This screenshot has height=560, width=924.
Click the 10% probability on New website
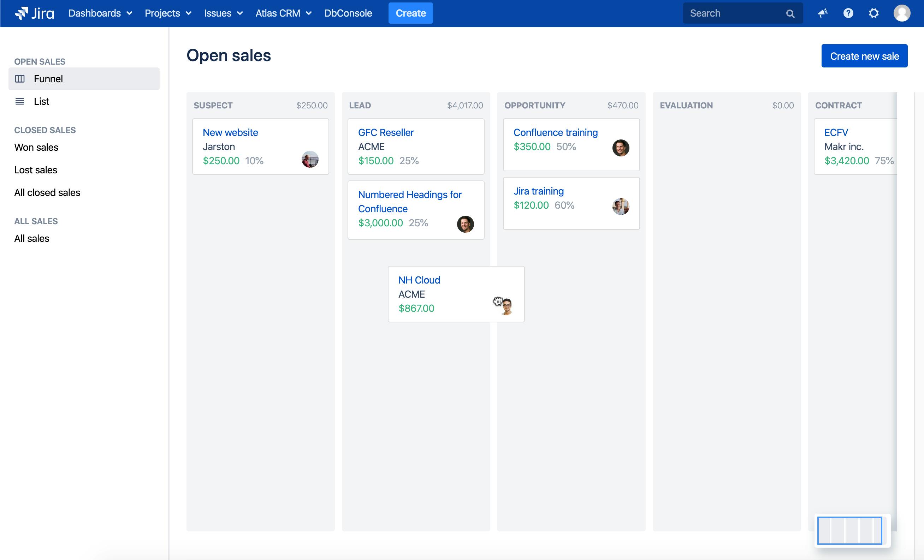pyautogui.click(x=254, y=160)
